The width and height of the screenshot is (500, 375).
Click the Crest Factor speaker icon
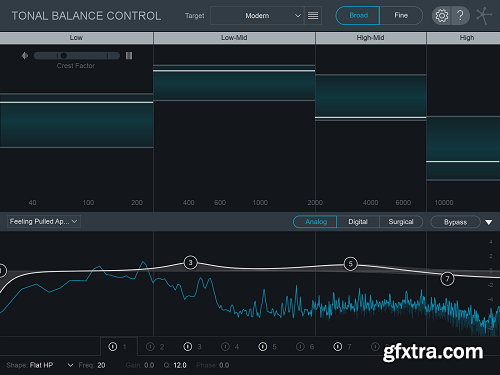click(x=25, y=56)
